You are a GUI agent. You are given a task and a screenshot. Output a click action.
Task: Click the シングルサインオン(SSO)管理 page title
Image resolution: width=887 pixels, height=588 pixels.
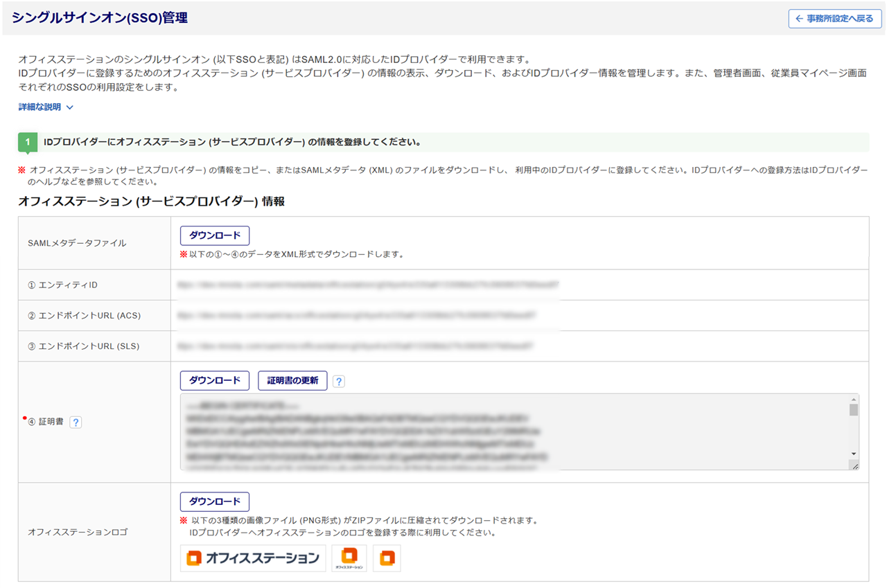tap(100, 18)
